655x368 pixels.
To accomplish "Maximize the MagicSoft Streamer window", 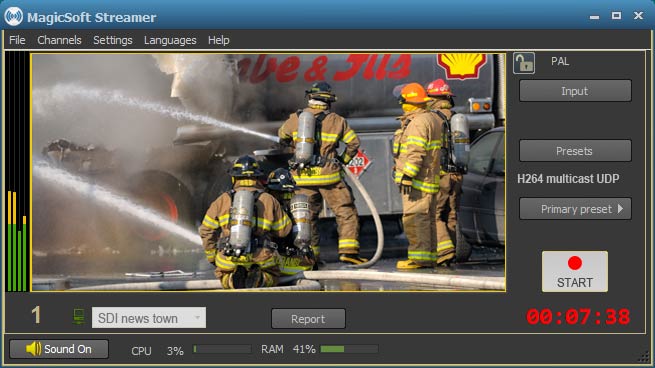I will pos(616,15).
